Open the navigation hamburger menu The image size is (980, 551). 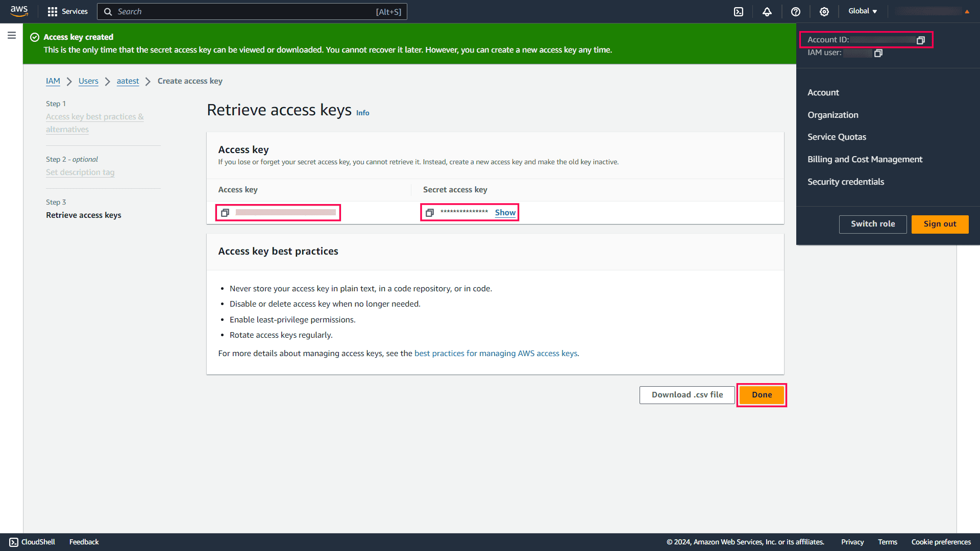pyautogui.click(x=12, y=35)
